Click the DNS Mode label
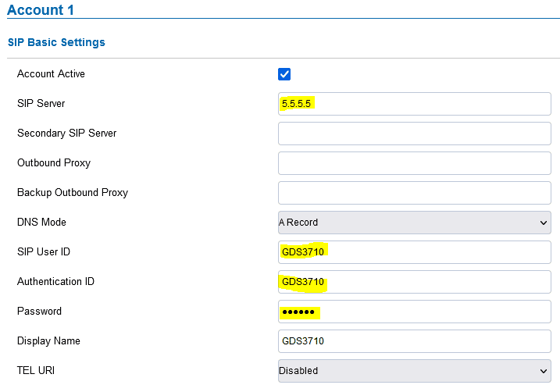Viewport: 560px width, 392px height. 42,222
